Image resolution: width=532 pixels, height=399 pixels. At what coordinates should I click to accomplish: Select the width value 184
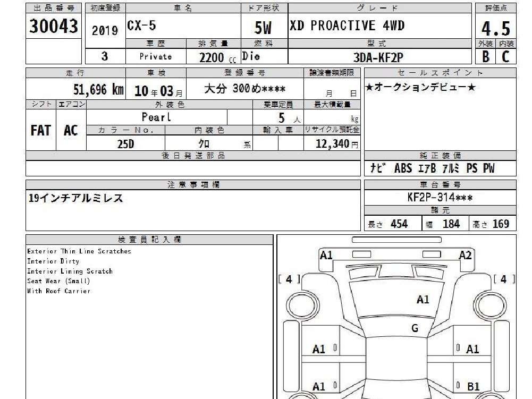pos(451,224)
